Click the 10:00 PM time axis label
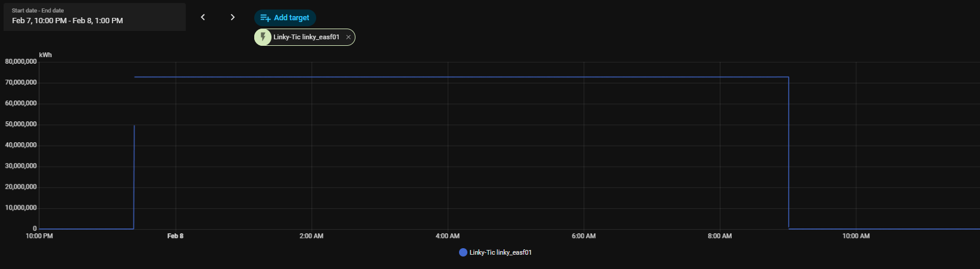 [39, 236]
